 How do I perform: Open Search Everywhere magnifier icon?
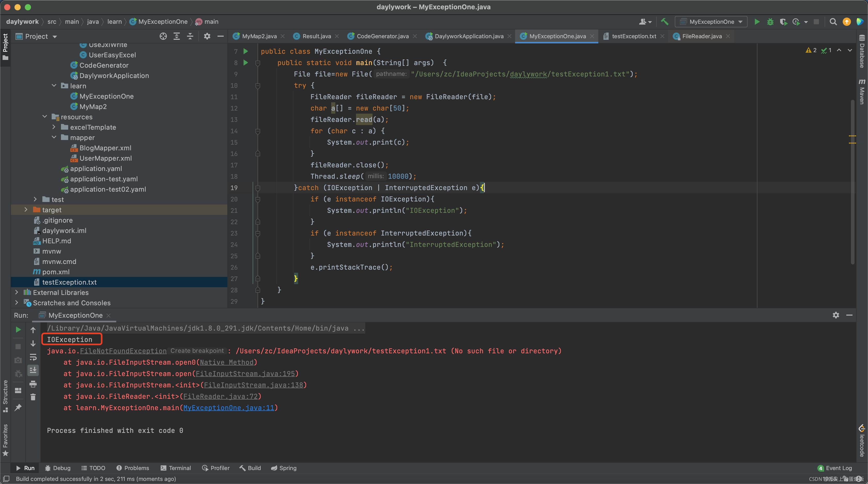tap(833, 22)
